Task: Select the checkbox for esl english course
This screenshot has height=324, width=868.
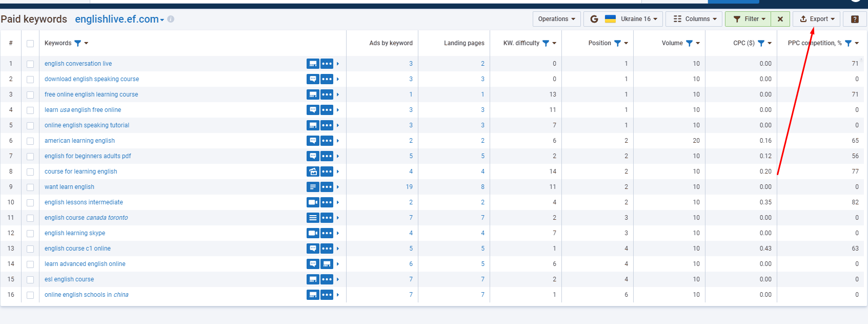Action: click(x=30, y=280)
